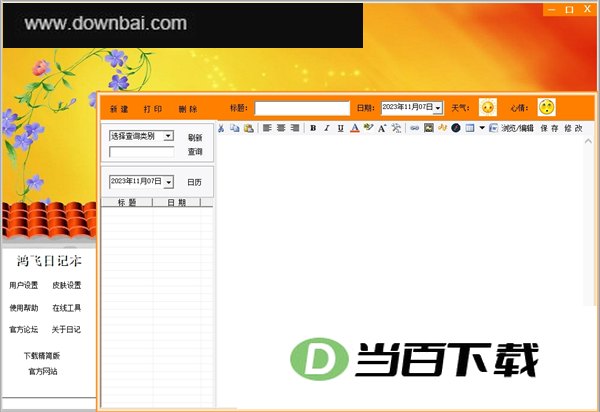
Task: Choose the mood smiley face icon
Action: 546,107
